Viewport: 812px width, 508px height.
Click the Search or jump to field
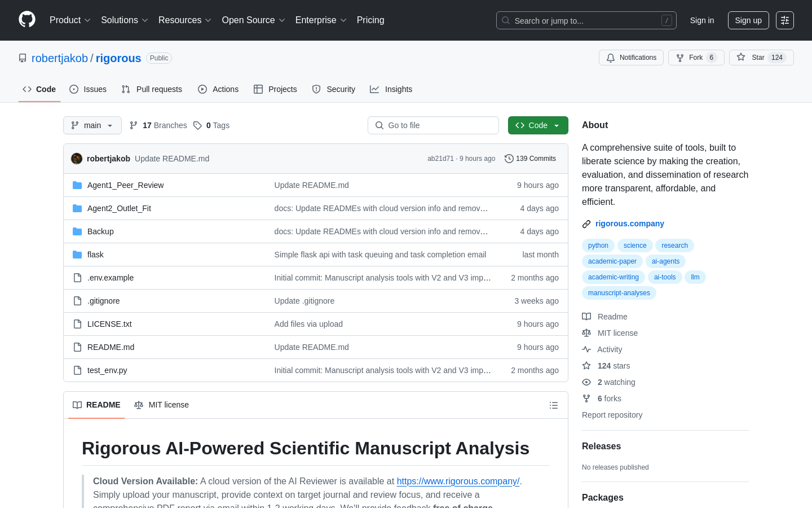pyautogui.click(x=586, y=20)
